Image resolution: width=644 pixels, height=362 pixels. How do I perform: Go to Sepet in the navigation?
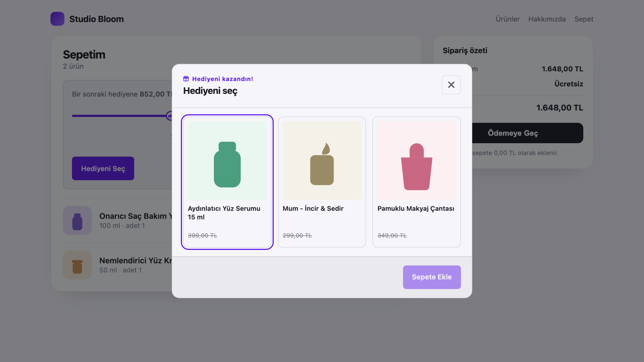(584, 19)
